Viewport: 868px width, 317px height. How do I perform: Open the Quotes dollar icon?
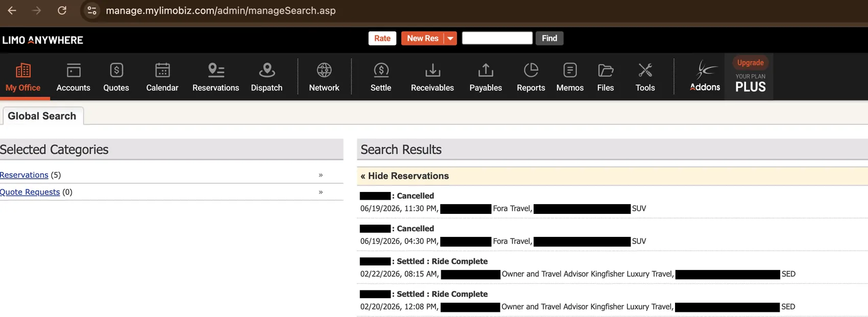[x=116, y=70]
